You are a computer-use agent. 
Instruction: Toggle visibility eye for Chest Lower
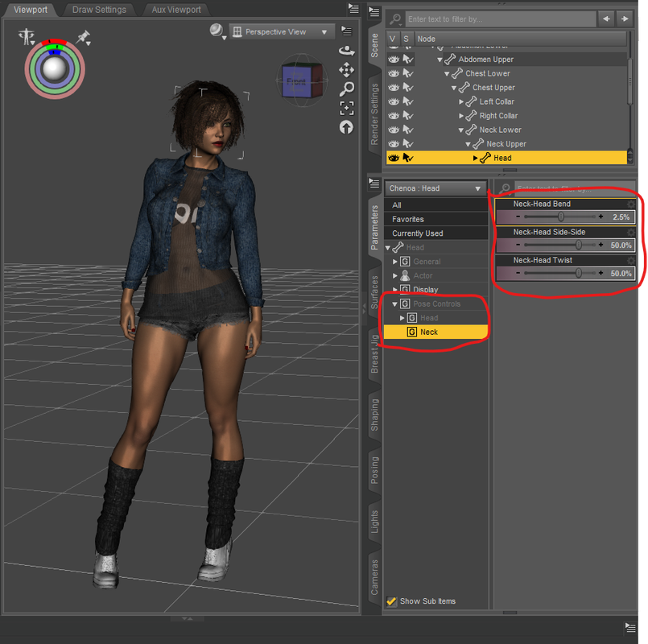pos(394,73)
